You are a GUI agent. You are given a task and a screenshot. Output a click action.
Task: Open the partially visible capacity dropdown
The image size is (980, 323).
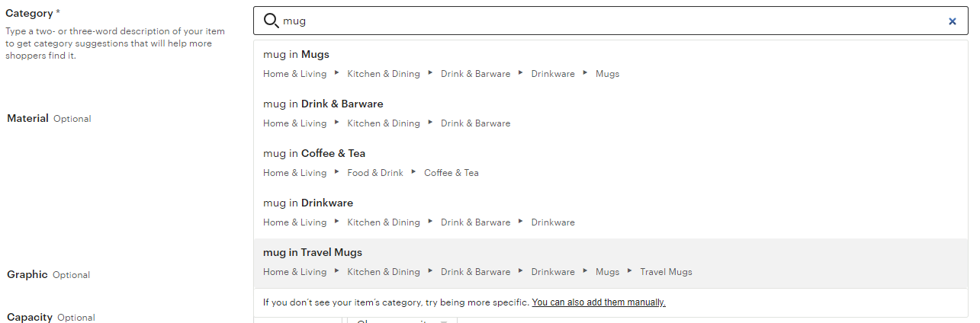click(x=402, y=320)
